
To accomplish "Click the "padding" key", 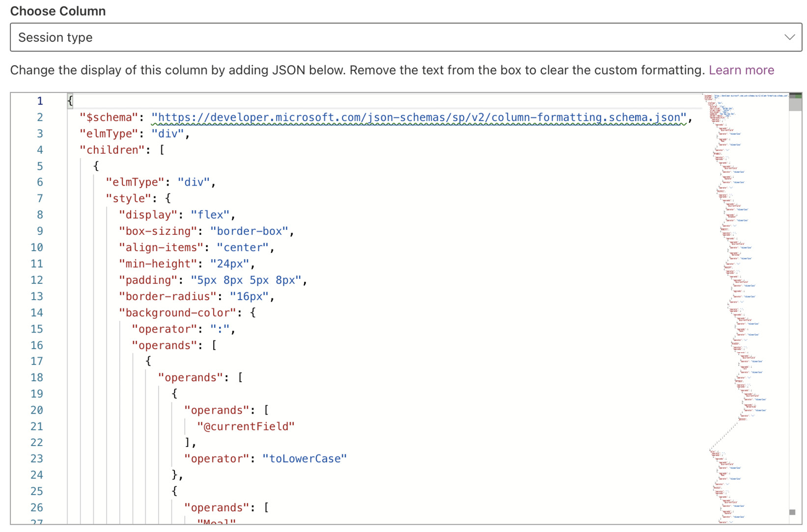I will [x=148, y=280].
